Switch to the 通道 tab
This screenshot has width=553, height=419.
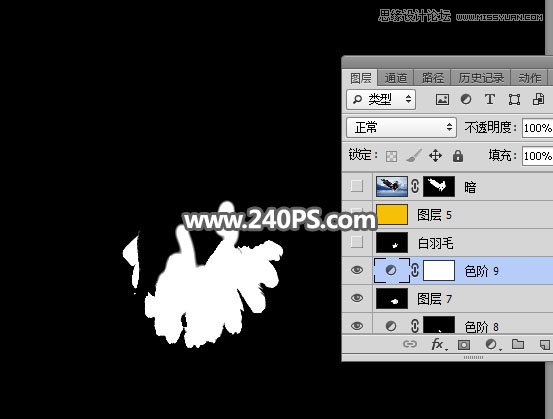click(x=395, y=78)
